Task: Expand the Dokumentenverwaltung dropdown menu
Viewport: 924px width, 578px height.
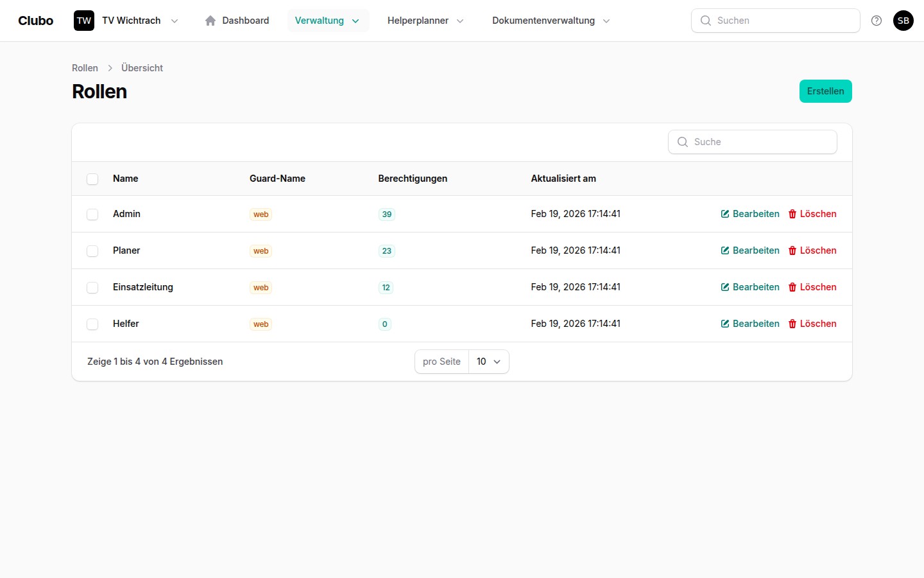Action: pos(551,21)
